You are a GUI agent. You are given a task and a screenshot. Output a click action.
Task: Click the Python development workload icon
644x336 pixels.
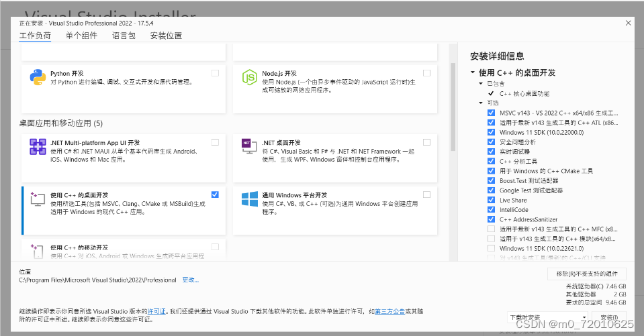(x=38, y=77)
